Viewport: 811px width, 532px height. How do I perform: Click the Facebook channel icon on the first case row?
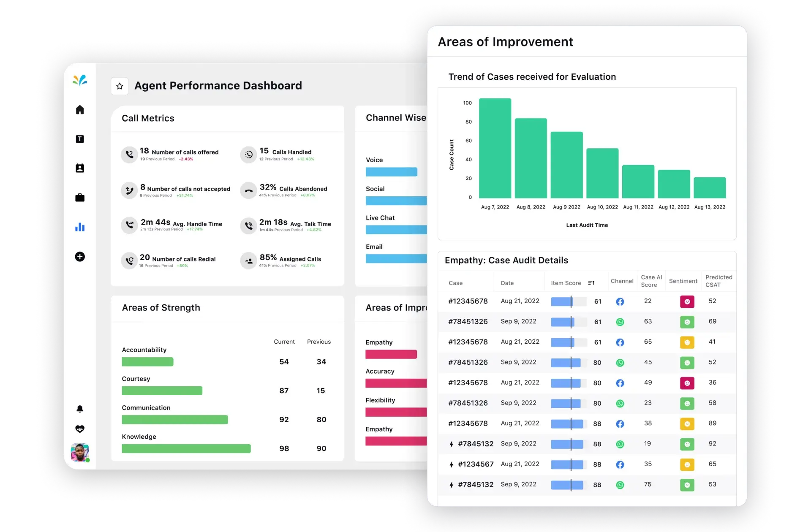point(620,301)
